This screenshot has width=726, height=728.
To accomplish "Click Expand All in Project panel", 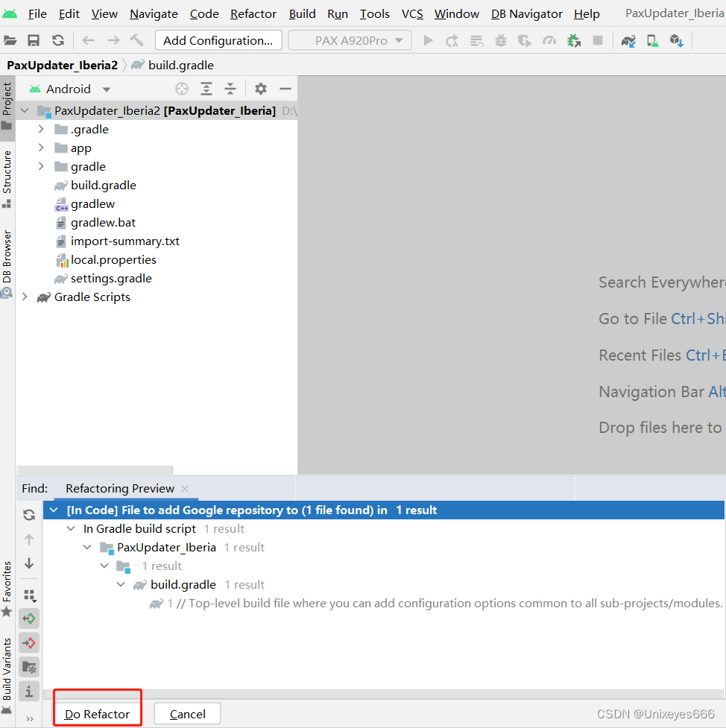I will pyautogui.click(x=206, y=89).
